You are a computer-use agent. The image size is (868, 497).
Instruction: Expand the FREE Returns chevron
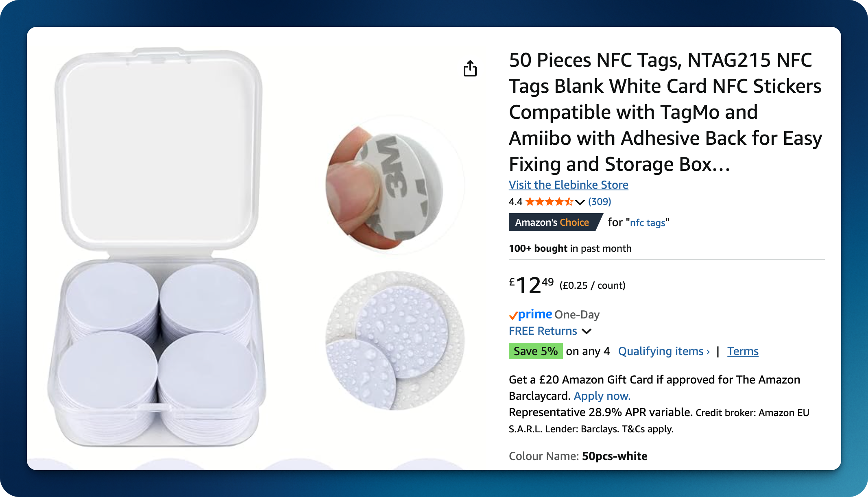point(587,331)
